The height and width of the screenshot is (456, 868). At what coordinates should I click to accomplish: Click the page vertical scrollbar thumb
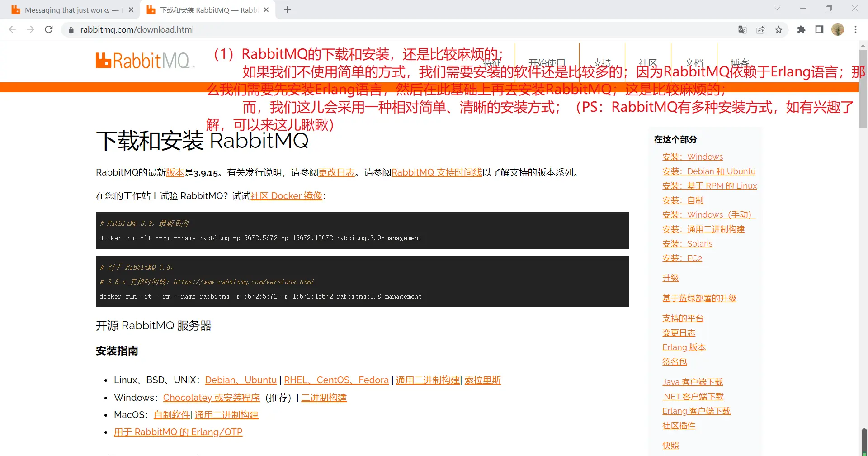tap(863, 89)
